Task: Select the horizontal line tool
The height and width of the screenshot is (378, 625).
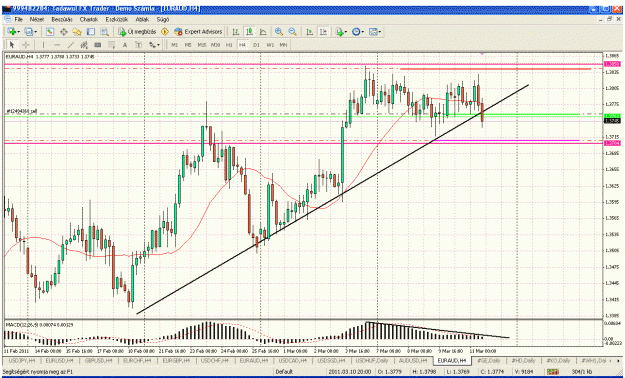Action: tap(57, 45)
